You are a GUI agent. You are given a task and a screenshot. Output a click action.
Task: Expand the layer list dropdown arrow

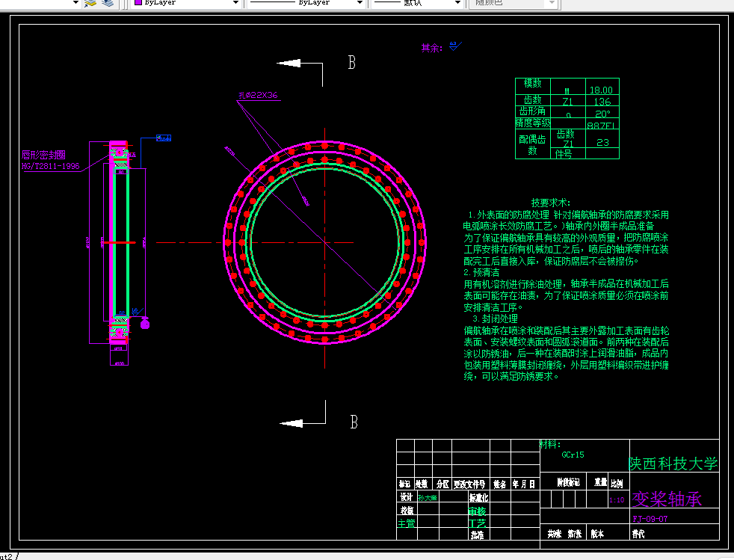[x=75, y=3]
